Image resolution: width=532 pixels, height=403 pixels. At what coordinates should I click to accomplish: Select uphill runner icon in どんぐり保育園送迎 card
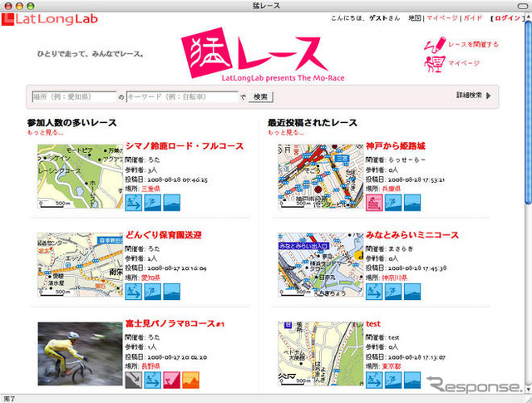(x=153, y=292)
